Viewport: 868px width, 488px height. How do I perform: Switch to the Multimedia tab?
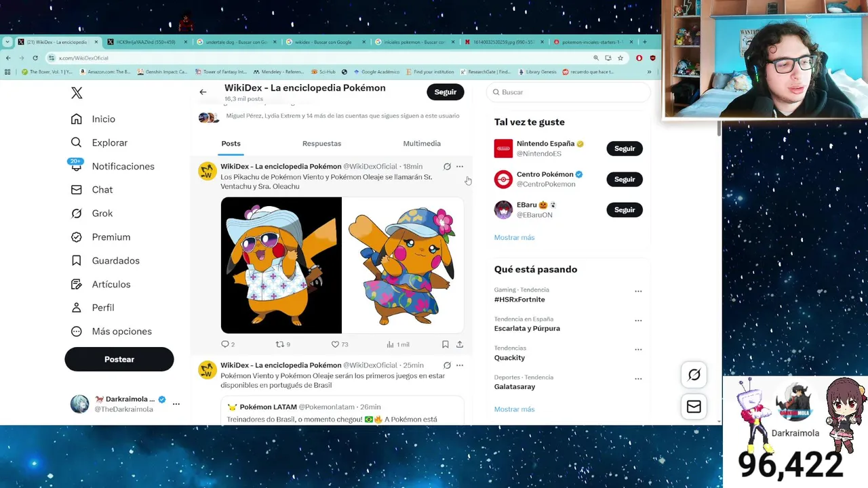tap(422, 143)
